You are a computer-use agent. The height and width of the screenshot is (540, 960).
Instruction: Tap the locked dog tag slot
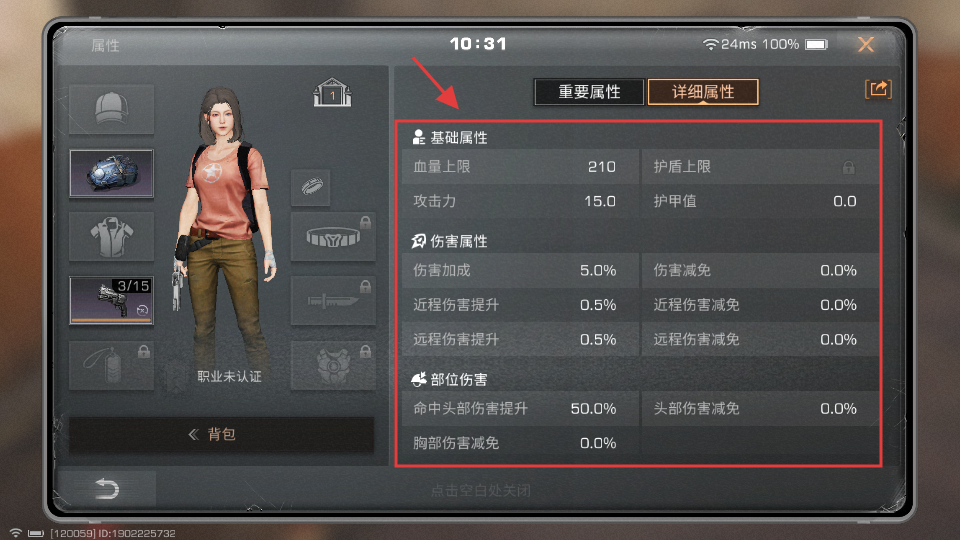pyautogui.click(x=111, y=366)
